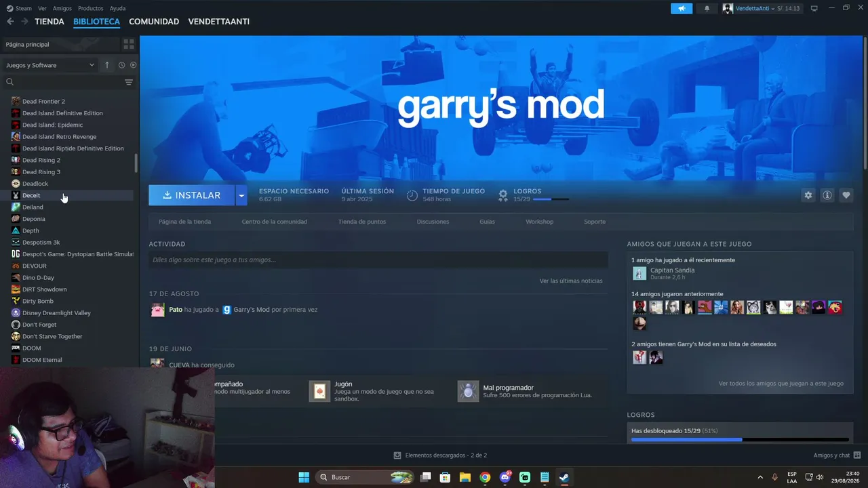Switch to TIENDA tab
868x488 pixels.
tap(50, 22)
